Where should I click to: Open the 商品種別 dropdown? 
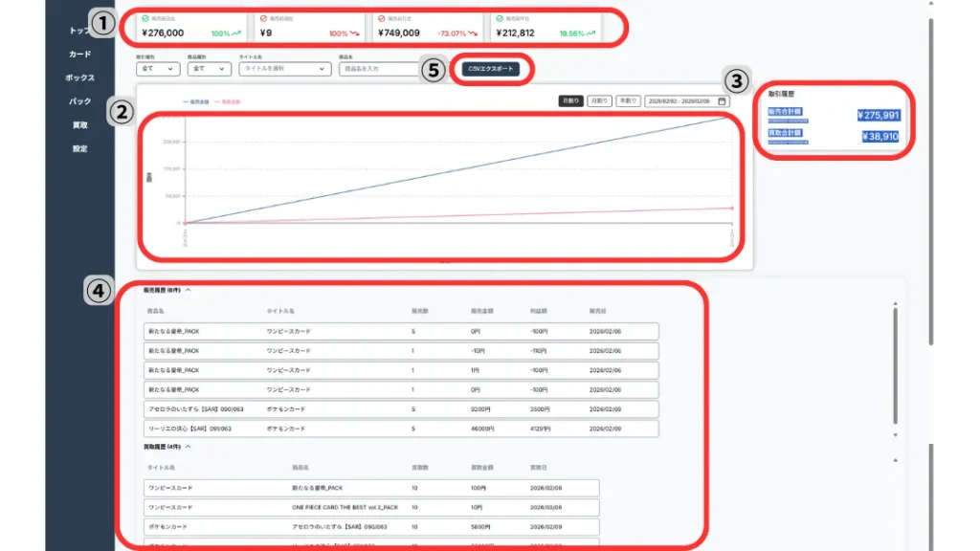[208, 69]
